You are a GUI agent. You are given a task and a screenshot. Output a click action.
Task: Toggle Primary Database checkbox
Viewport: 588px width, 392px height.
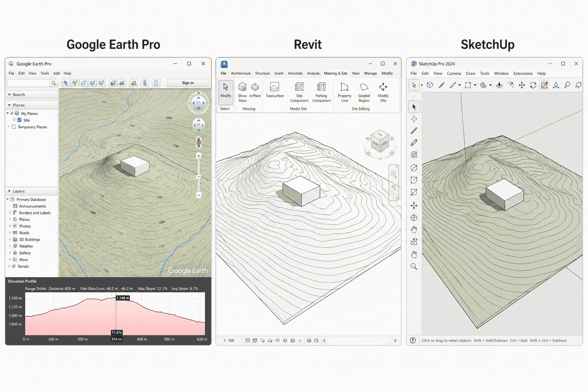[12, 199]
